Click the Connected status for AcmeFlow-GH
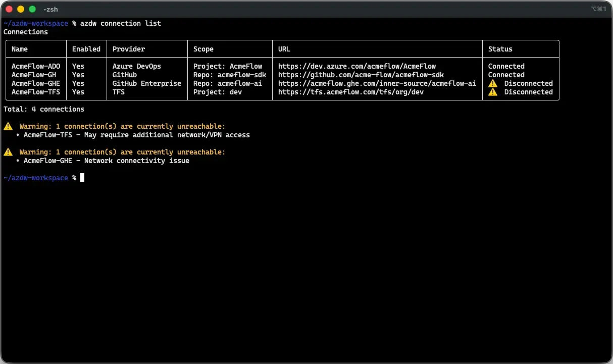 (x=506, y=75)
